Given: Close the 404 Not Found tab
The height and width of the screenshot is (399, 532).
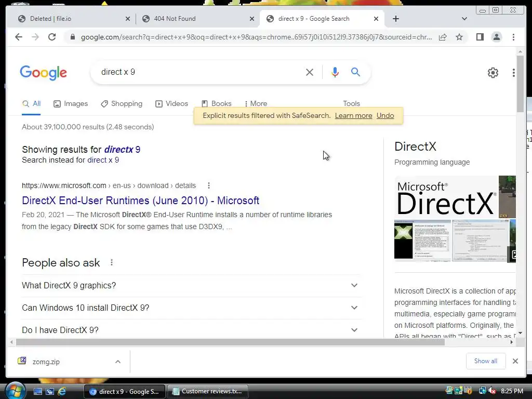Looking at the screenshot, I should tap(252, 19).
